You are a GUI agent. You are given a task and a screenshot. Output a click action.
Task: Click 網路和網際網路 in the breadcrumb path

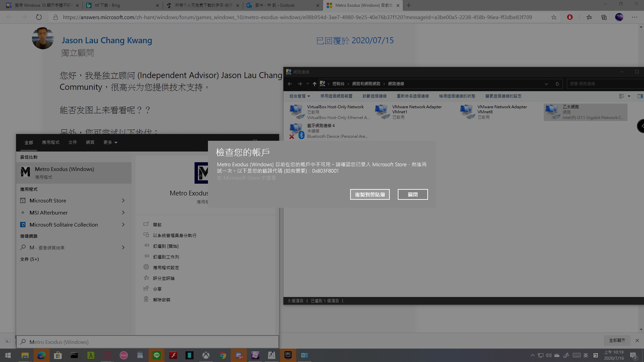(x=366, y=84)
